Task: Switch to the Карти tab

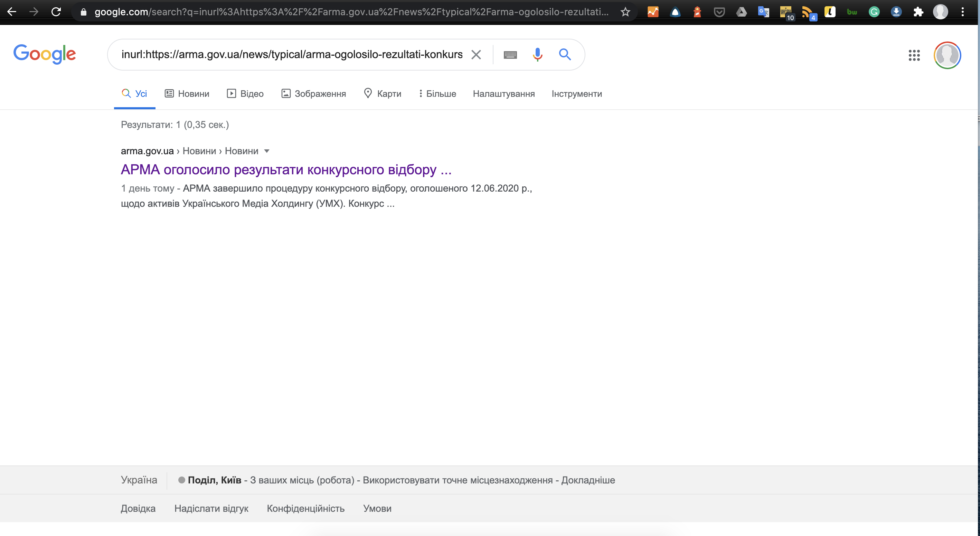Action: coord(382,94)
